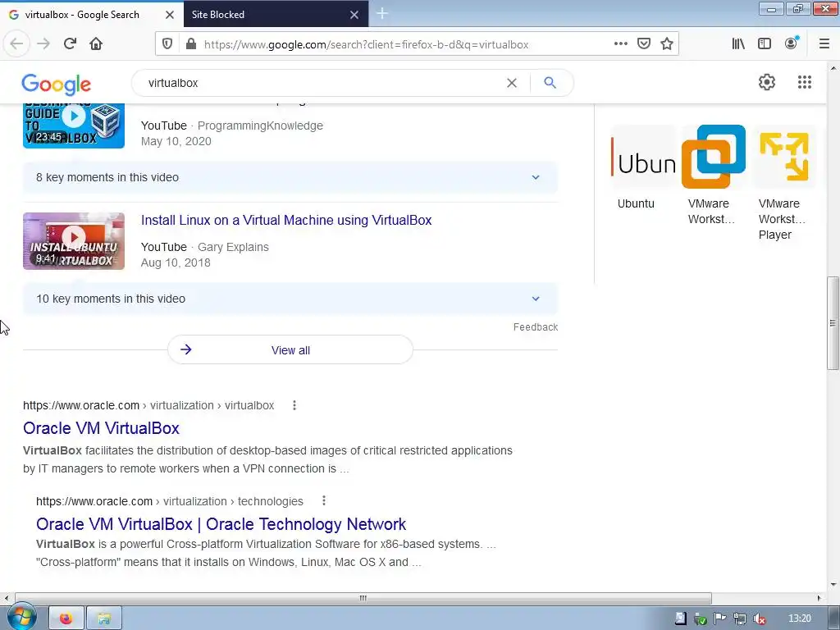Click the network tray icon
This screenshot has height=630, width=840.
pos(739,619)
